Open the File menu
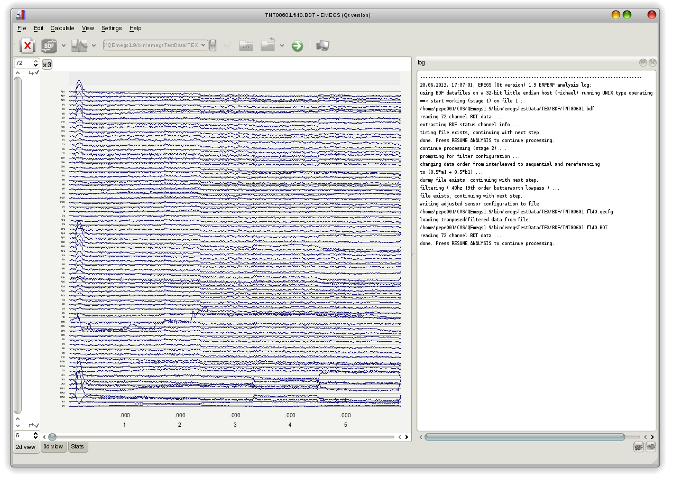Image resolution: width=673 pixels, height=478 pixels. (x=22, y=28)
